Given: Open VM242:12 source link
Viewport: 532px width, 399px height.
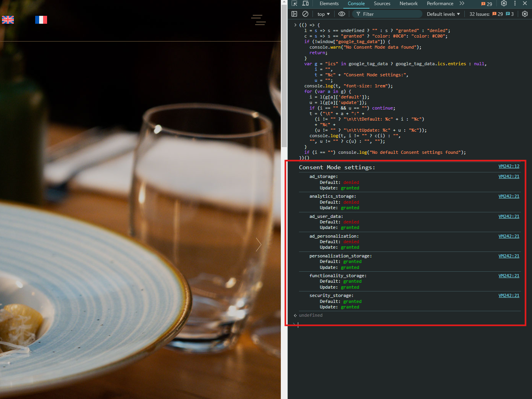Looking at the screenshot, I should 509,166.
